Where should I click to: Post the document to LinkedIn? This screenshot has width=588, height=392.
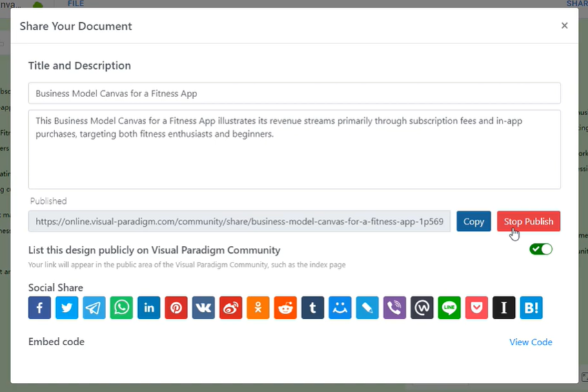[149, 307]
